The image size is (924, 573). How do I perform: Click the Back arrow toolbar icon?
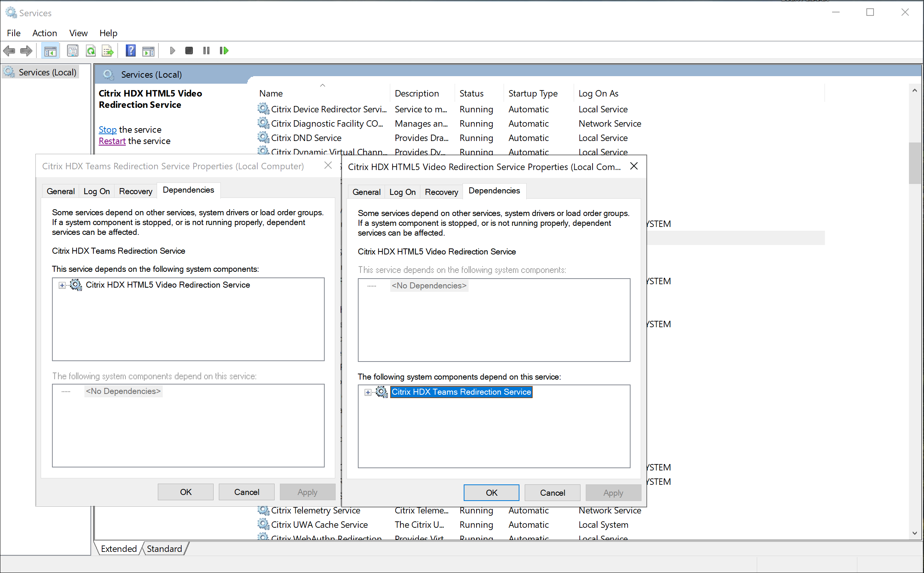click(9, 51)
